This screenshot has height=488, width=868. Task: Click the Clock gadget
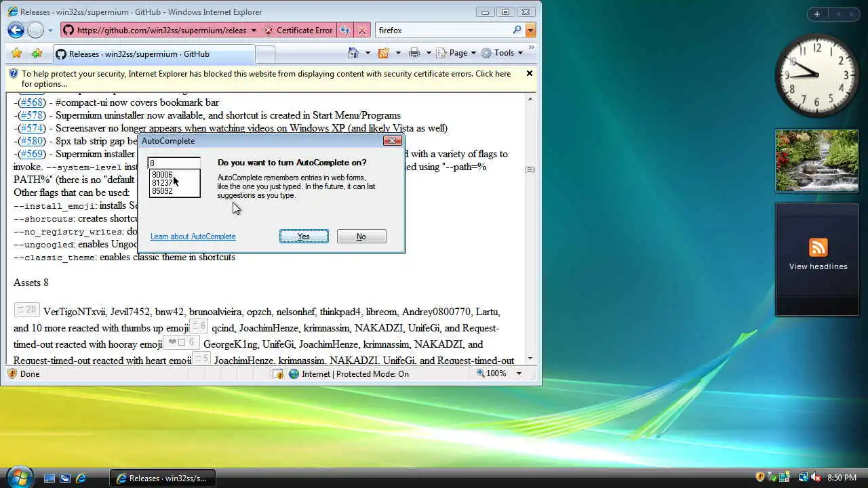(x=817, y=75)
